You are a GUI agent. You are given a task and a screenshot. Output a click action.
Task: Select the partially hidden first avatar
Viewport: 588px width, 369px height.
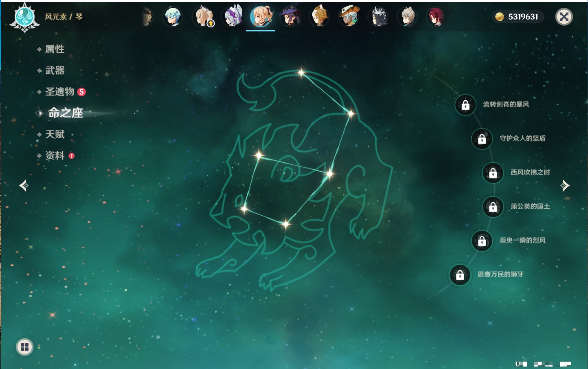(147, 17)
